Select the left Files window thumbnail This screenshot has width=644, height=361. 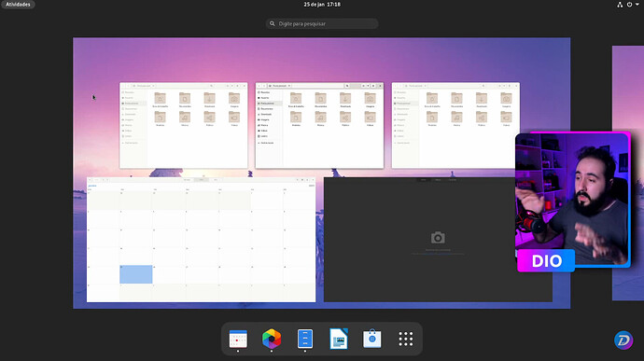[x=184, y=125]
